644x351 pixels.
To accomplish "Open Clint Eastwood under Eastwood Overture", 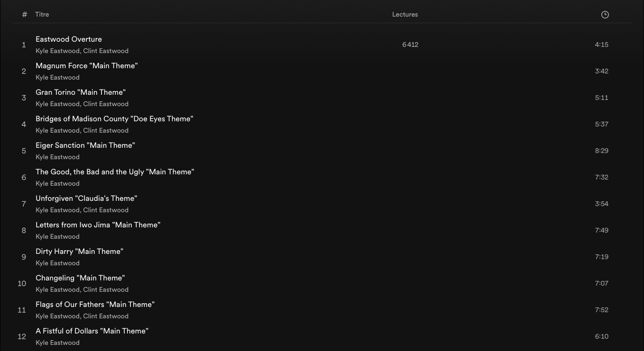I will tap(106, 51).
